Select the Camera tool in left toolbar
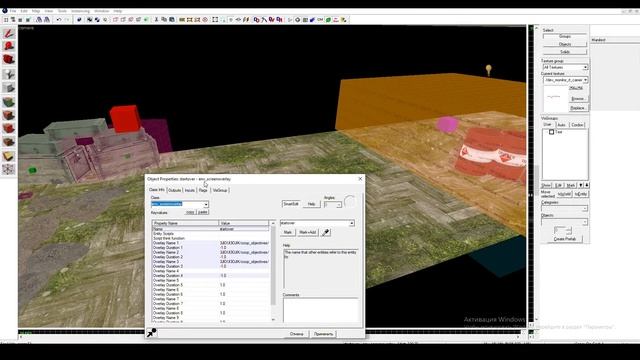The image size is (640, 360). pyautogui.click(x=9, y=60)
